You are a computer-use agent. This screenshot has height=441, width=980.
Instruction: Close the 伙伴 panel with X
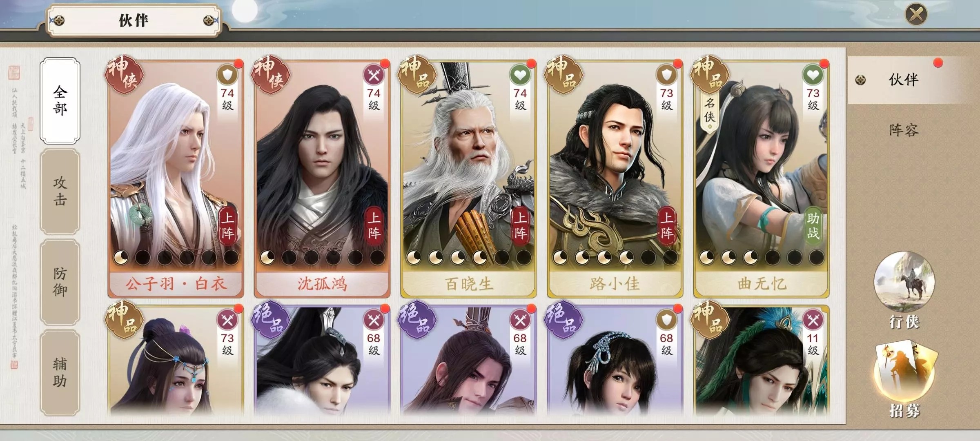click(916, 15)
